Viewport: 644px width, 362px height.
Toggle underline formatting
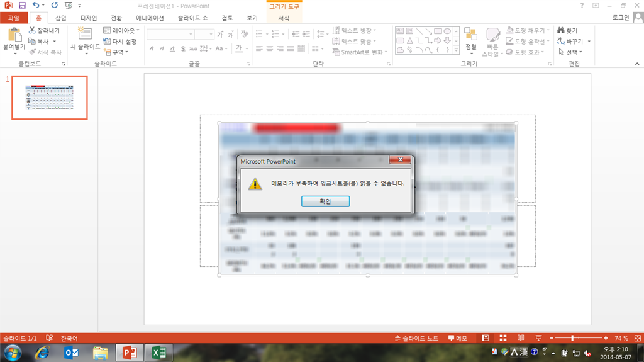tap(172, 48)
